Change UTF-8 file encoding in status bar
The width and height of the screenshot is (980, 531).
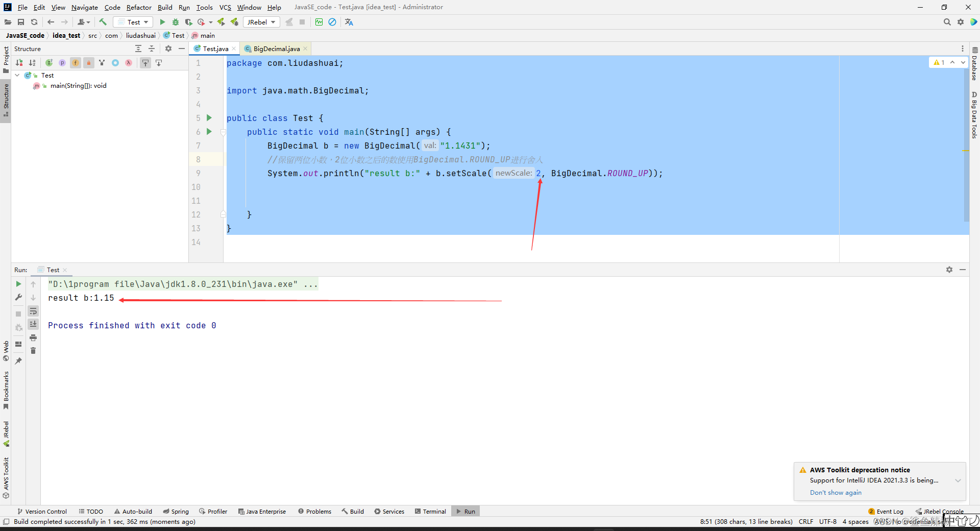pos(828,521)
